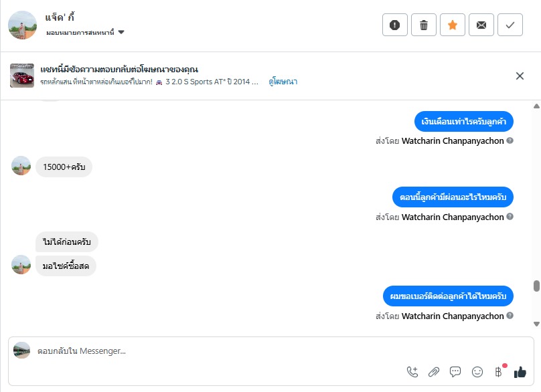Toggle the orange follow-up star

(x=453, y=25)
